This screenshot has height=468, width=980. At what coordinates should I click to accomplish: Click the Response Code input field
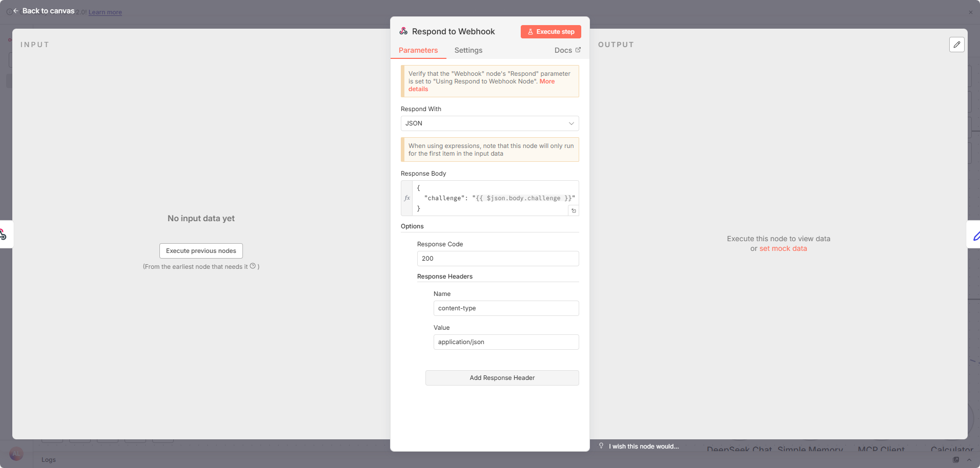pyautogui.click(x=498, y=259)
